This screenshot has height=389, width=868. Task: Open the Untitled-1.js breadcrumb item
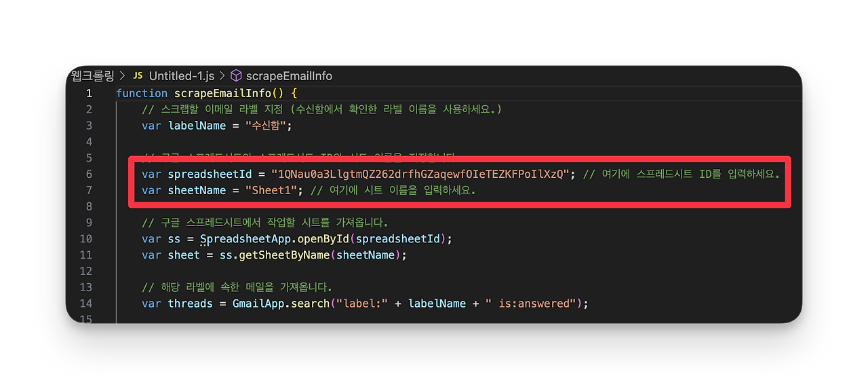click(182, 75)
